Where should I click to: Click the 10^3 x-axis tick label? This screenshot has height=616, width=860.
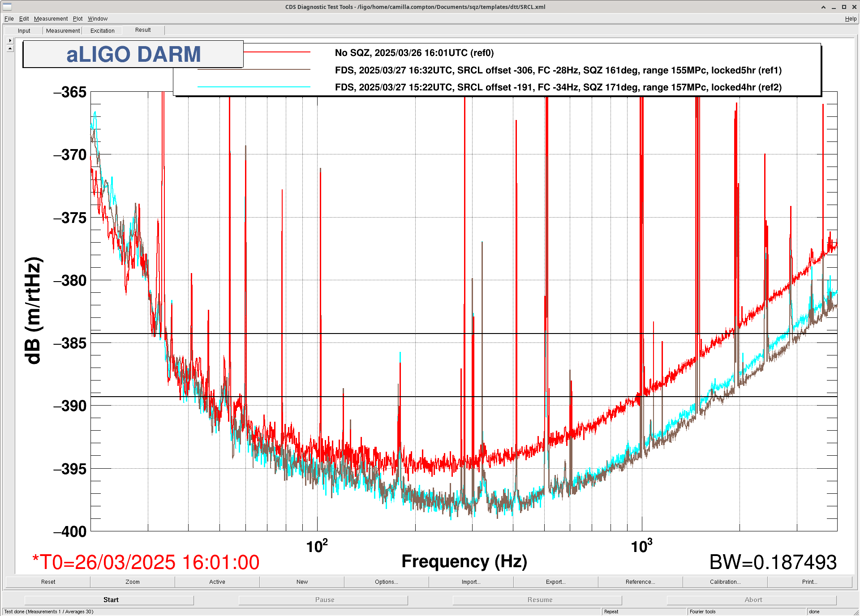tap(641, 546)
